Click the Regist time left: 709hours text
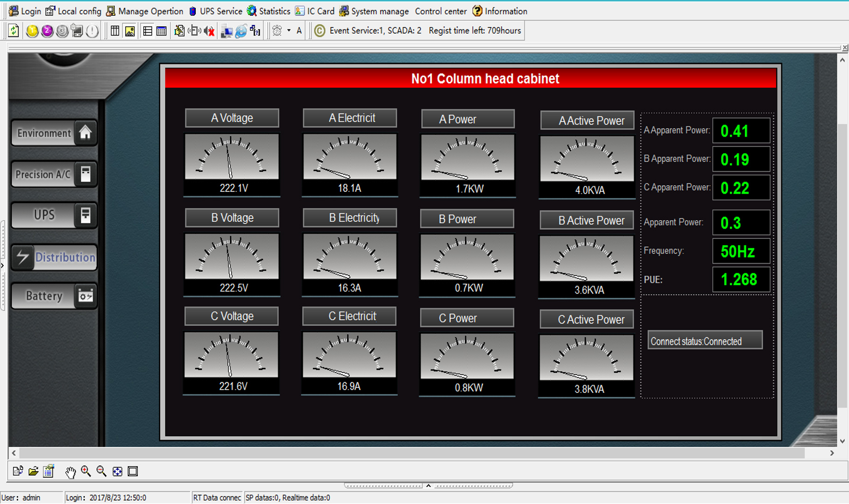Image resolution: width=849 pixels, height=504 pixels. pos(474,31)
